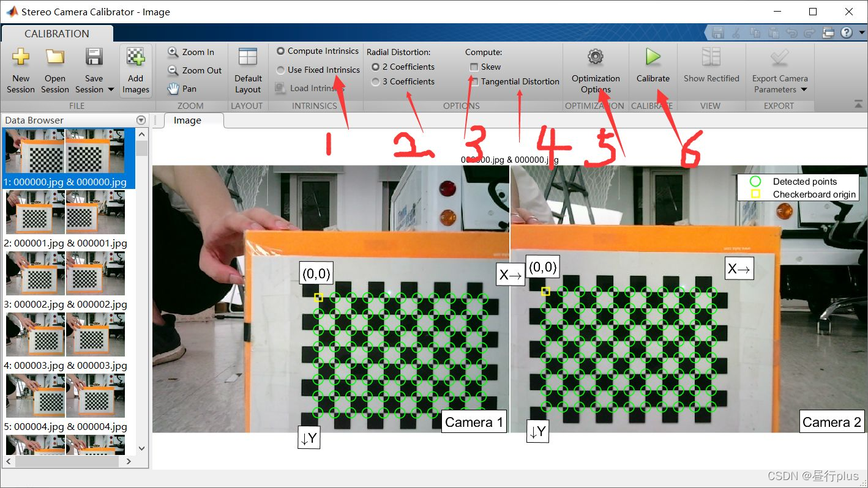868x488 pixels.
Task: Click the quick access undo arrow
Action: (x=791, y=33)
